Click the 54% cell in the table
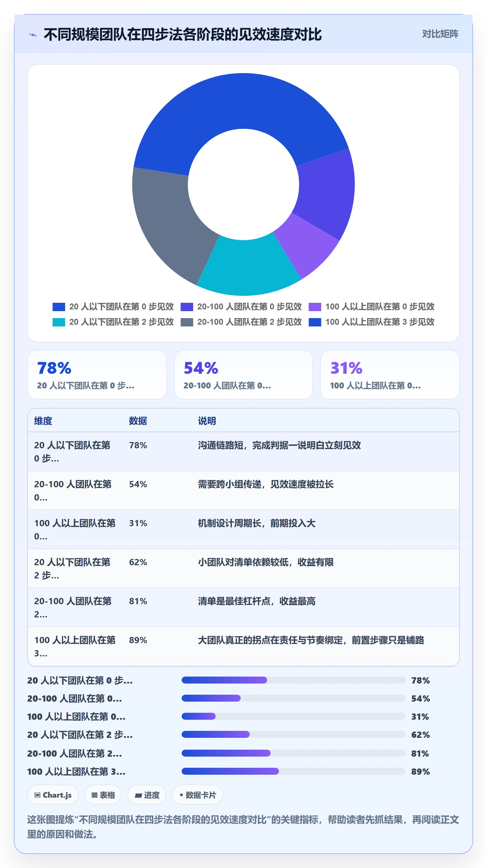 coord(138,484)
